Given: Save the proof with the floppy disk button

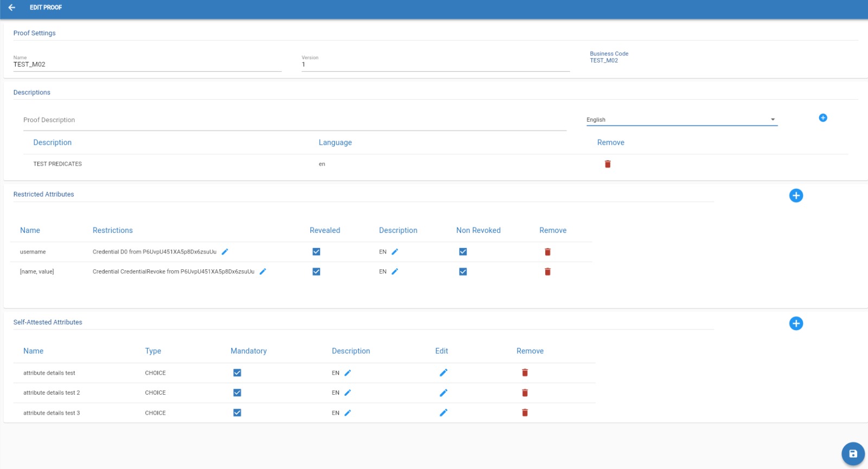Looking at the screenshot, I should 853,454.
